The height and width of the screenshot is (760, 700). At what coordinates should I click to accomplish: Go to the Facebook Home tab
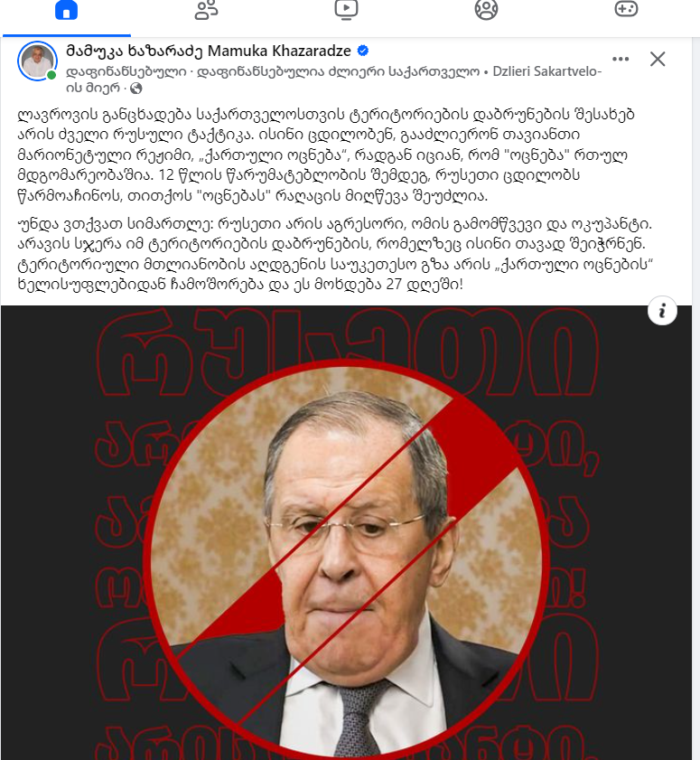(66, 10)
